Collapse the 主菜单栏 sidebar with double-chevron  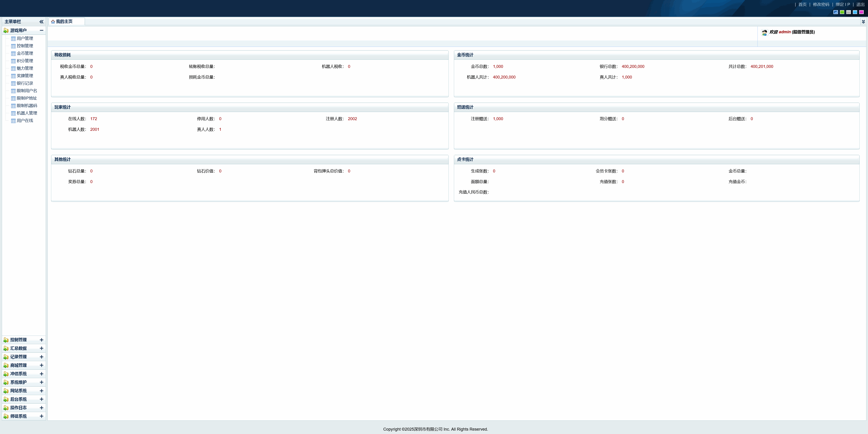pyautogui.click(x=41, y=21)
